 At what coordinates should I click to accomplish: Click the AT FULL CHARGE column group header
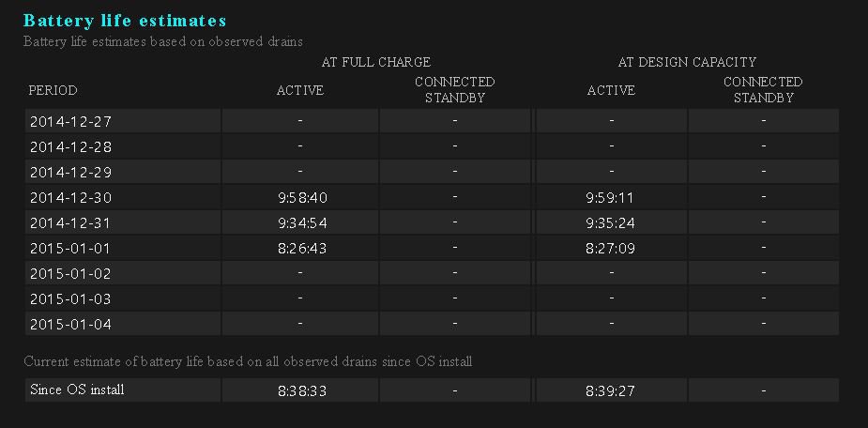pos(375,63)
